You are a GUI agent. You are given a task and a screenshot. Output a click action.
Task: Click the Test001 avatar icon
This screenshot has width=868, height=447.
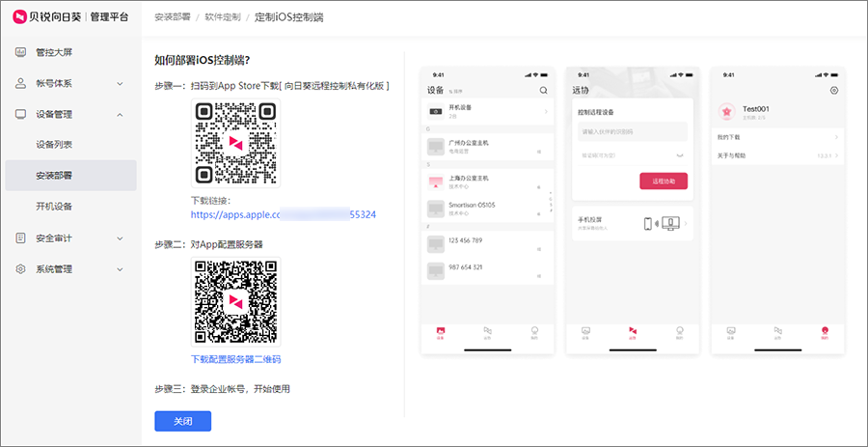coord(727,112)
